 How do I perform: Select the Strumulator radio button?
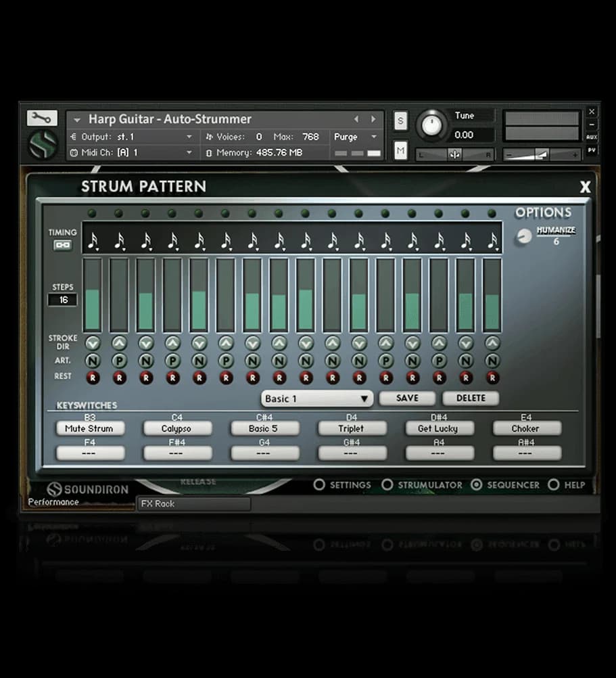pos(387,484)
